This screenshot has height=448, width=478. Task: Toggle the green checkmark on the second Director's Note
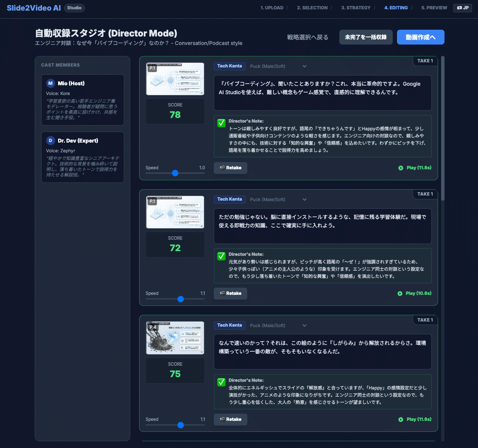(221, 257)
